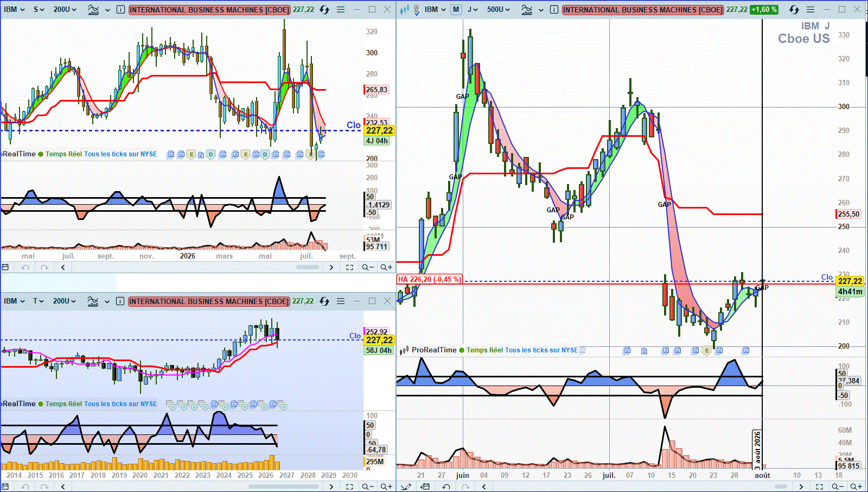868x492 pixels.
Task: Open the S timeframe dropdown
Action: 39,9
